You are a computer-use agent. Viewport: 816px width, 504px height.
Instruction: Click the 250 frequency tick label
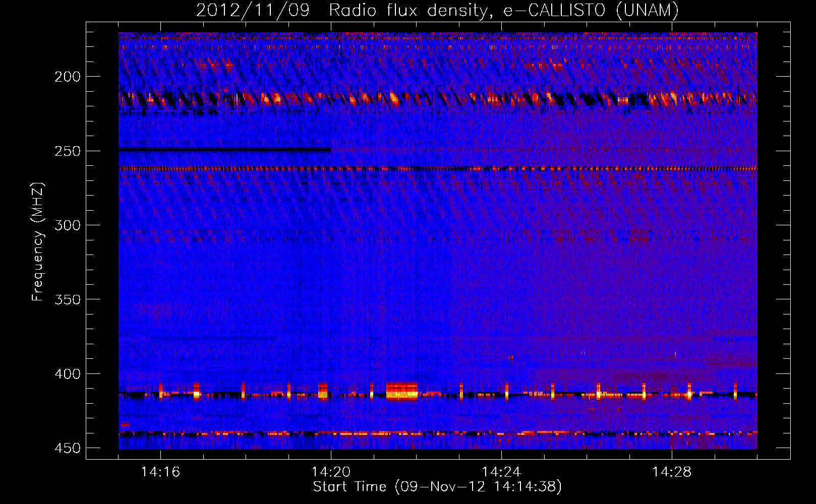68,151
